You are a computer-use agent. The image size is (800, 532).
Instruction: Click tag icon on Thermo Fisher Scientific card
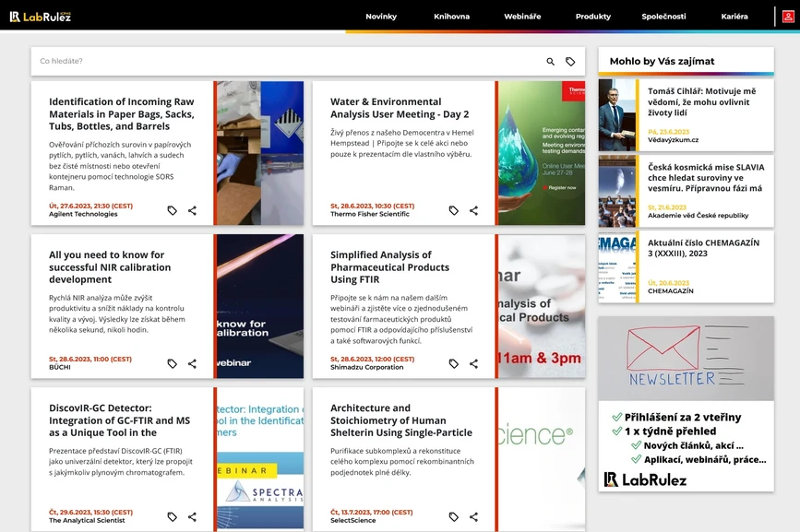(x=454, y=210)
